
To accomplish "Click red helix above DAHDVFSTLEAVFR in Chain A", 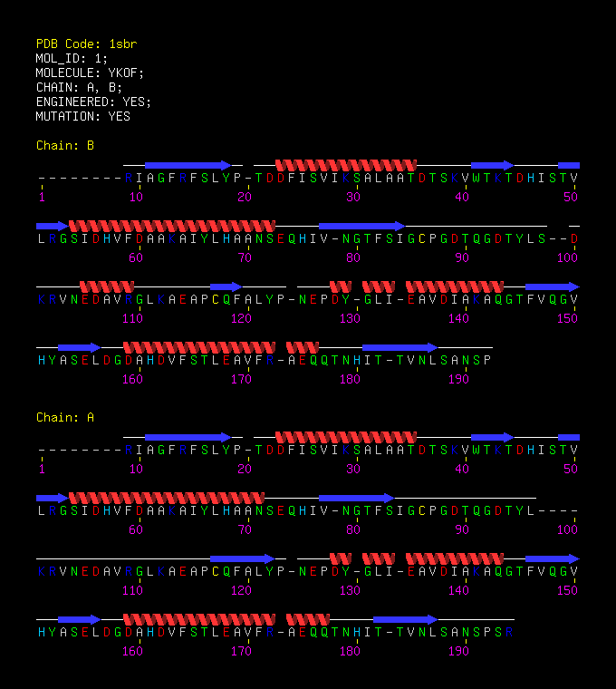I will pos(199,619).
